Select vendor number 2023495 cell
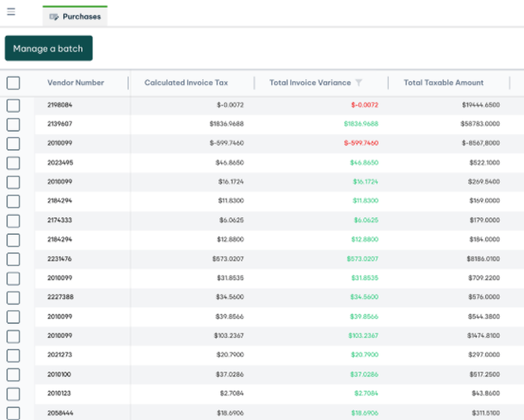This screenshot has width=524, height=420. pos(60,163)
